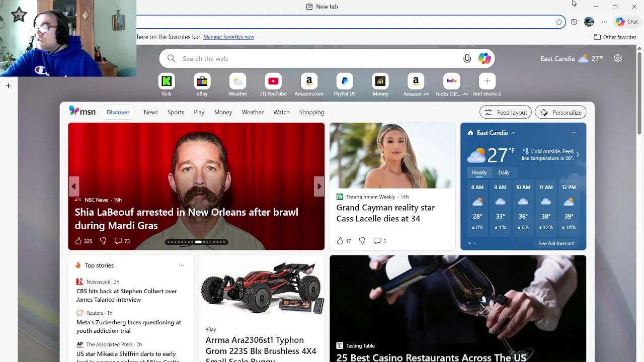Open Grand Cayman reality star headline
Image resolution: width=644 pixels, height=362 pixels.
(x=385, y=213)
